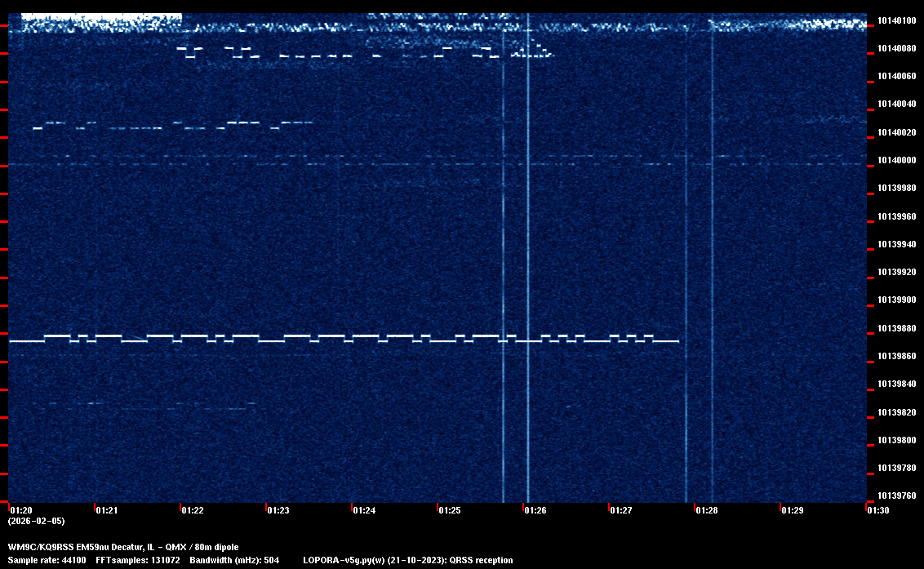Viewport: 924px width, 569px height.
Task: Select the 01:30 time marker
Action: (877, 510)
